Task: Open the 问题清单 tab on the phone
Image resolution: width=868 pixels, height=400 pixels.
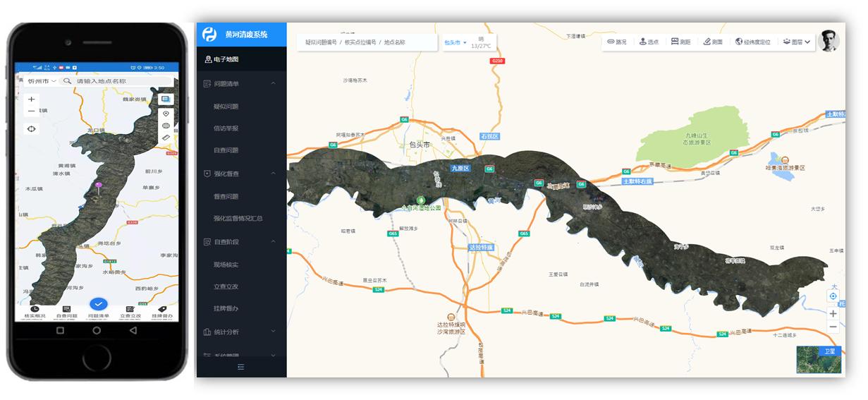Action: 99,309
